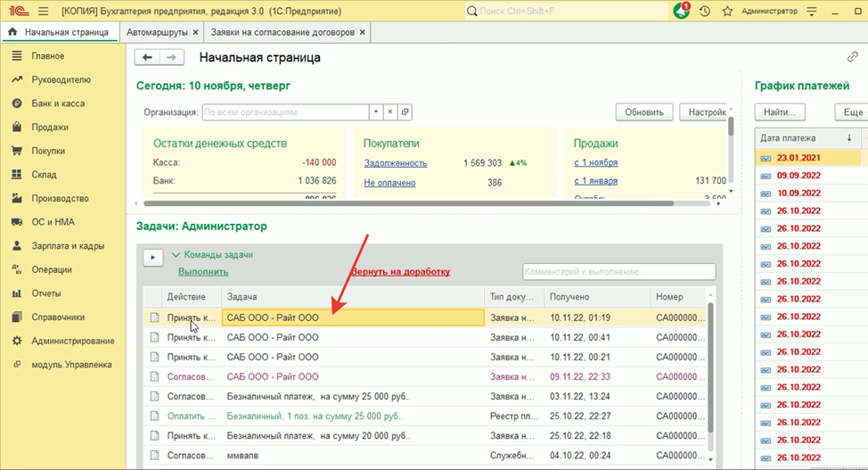Switch to the Автомаршруты tab
This screenshot has width=868, height=470.
[157, 32]
